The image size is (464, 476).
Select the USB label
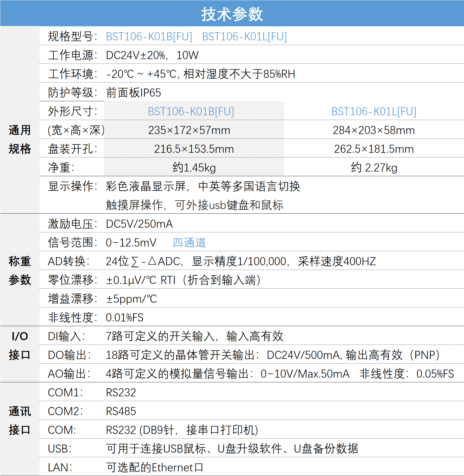[x=60, y=449]
